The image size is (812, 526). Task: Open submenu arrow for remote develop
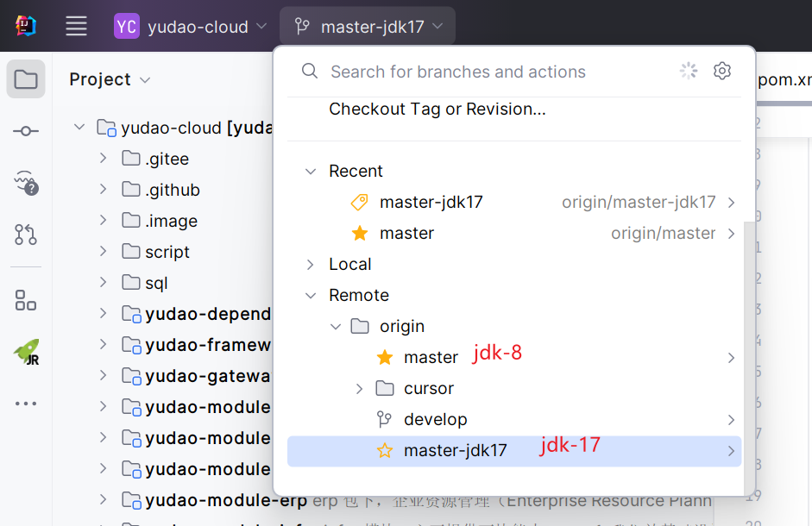coord(731,420)
